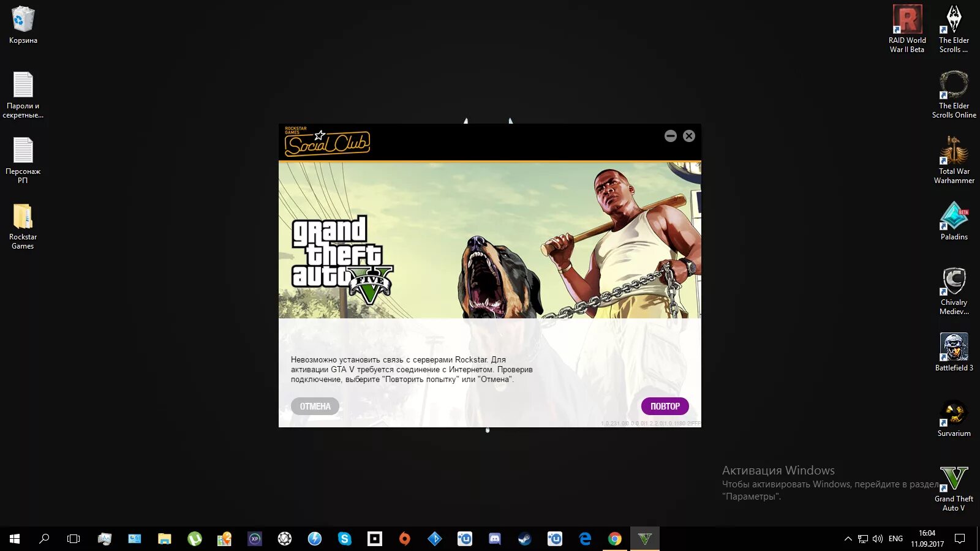Show hidden system tray icons
Image resolution: width=980 pixels, height=551 pixels.
pyautogui.click(x=848, y=539)
